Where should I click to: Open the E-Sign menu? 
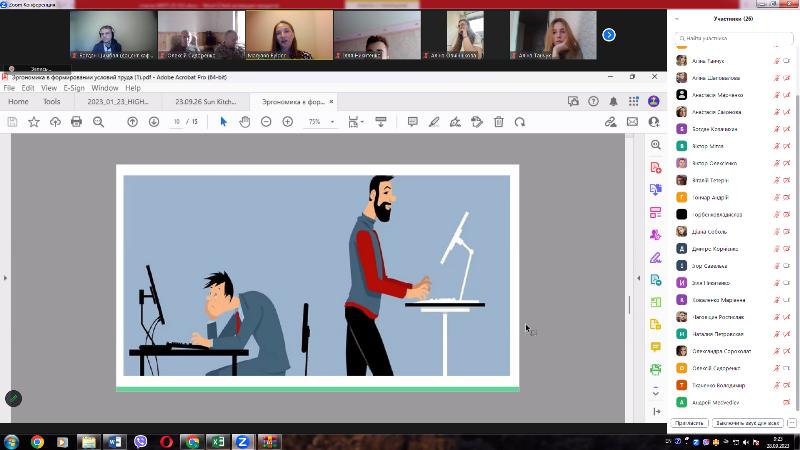(x=74, y=88)
